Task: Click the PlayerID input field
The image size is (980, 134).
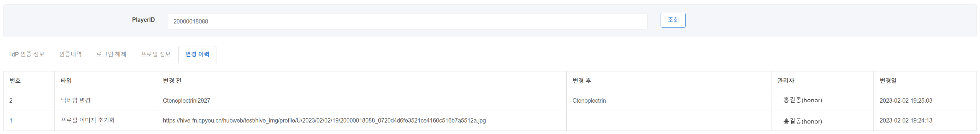Action: (407, 21)
